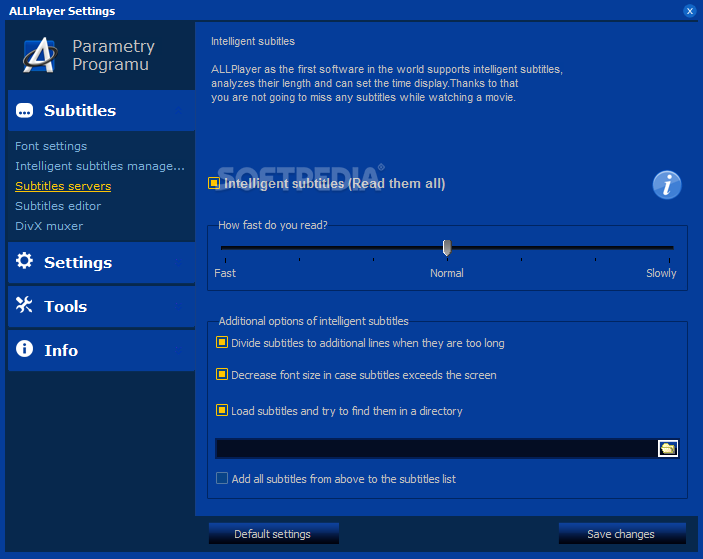The height and width of the screenshot is (559, 703).
Task: Go to Font settings
Action: click(x=51, y=146)
